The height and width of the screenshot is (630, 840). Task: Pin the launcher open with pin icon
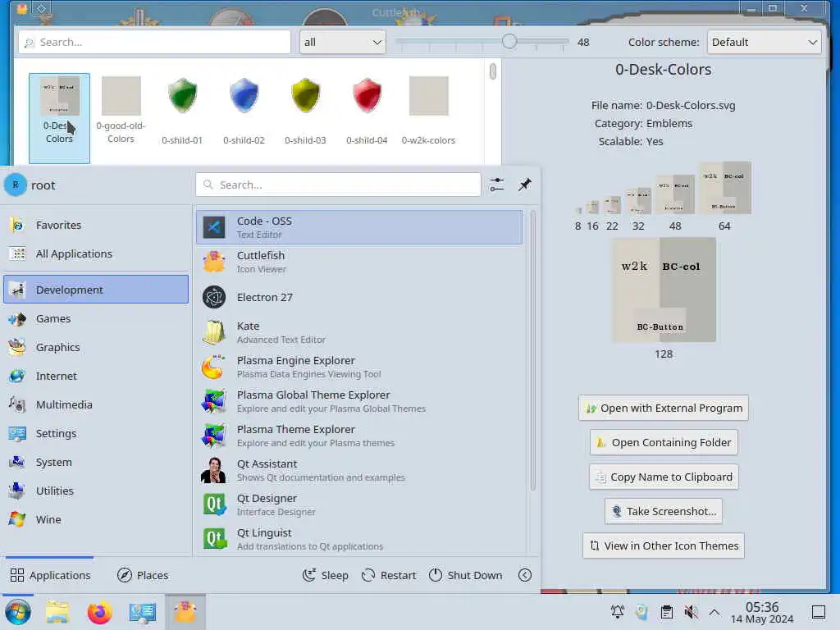pos(524,185)
